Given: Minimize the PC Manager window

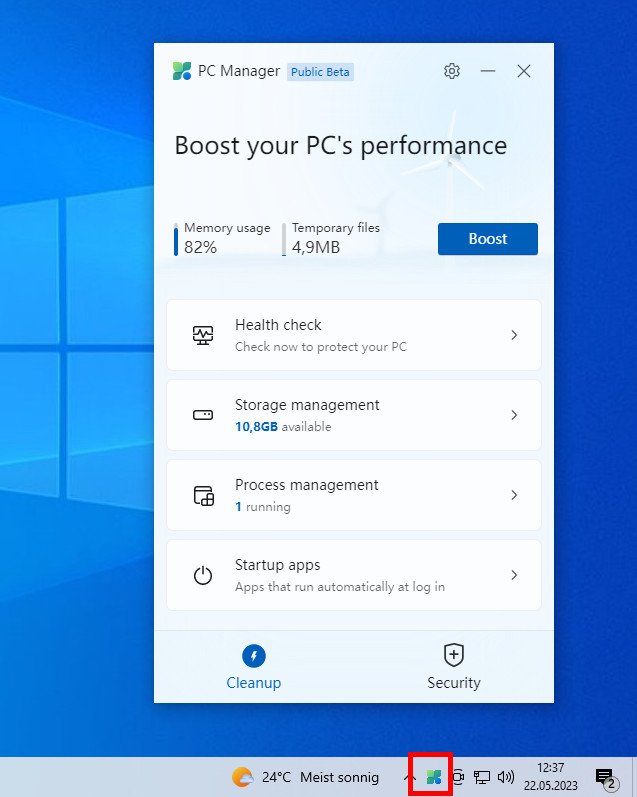Looking at the screenshot, I should [x=488, y=71].
